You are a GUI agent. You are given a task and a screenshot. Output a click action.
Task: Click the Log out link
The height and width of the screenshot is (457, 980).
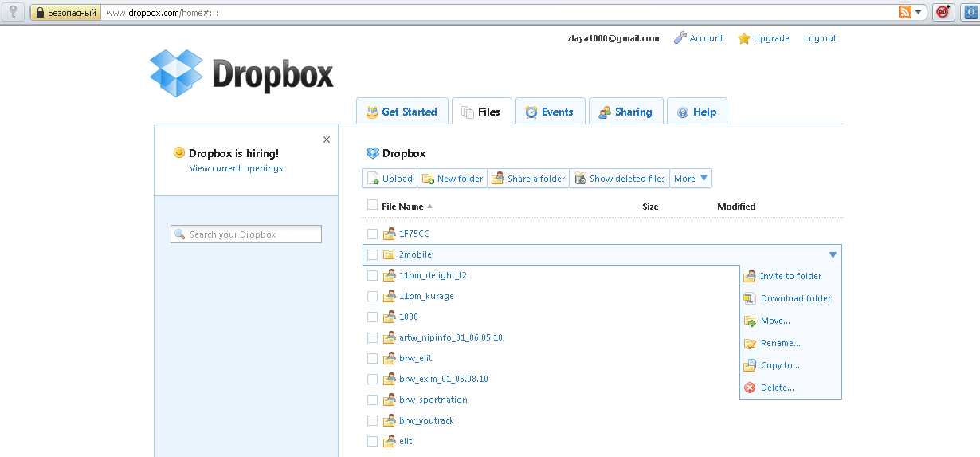(821, 38)
